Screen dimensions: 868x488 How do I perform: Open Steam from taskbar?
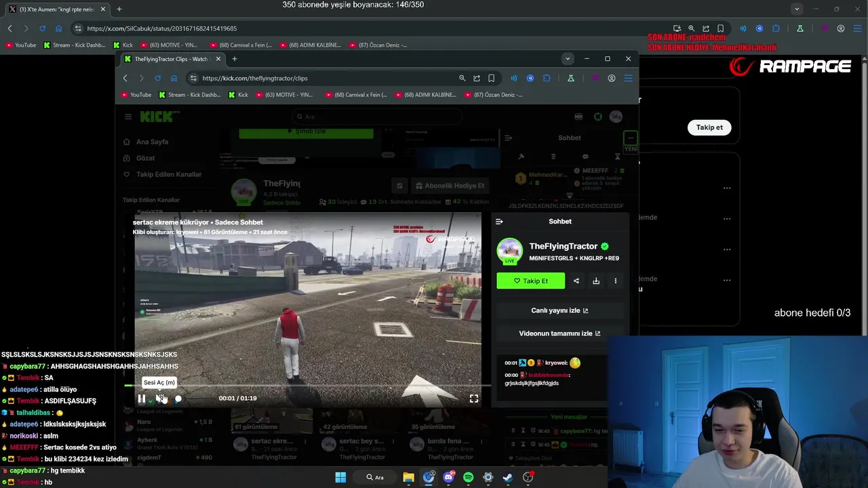(x=507, y=477)
